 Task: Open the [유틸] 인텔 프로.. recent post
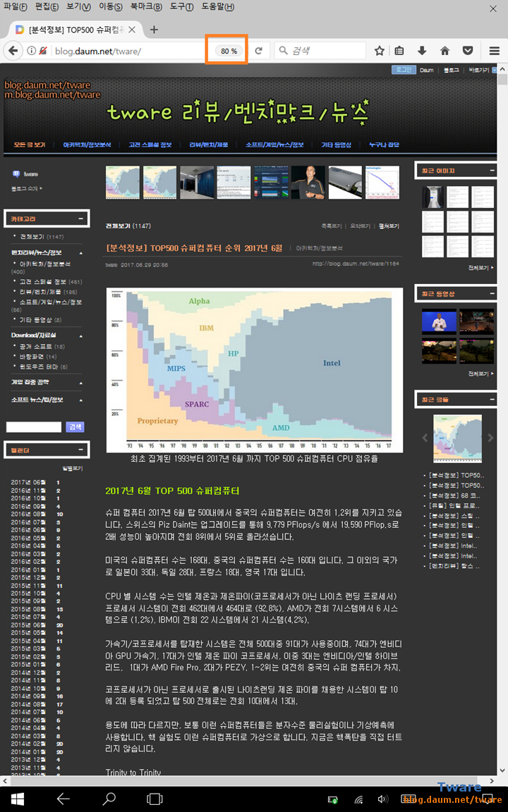[453, 505]
